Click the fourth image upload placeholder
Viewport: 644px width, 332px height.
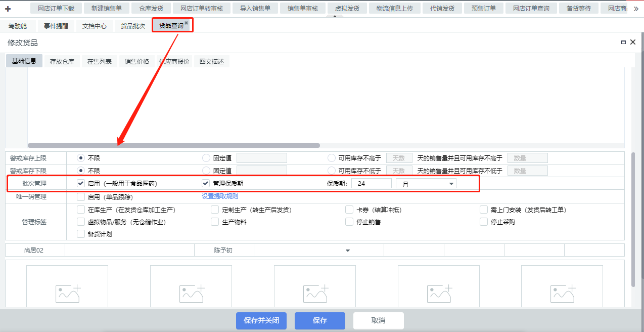(439, 286)
